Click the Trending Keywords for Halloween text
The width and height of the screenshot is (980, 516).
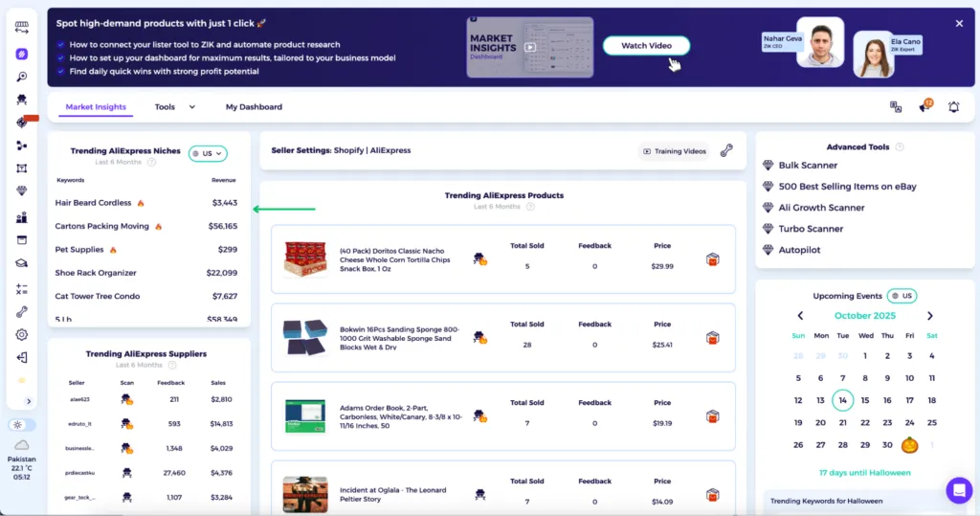(826, 501)
